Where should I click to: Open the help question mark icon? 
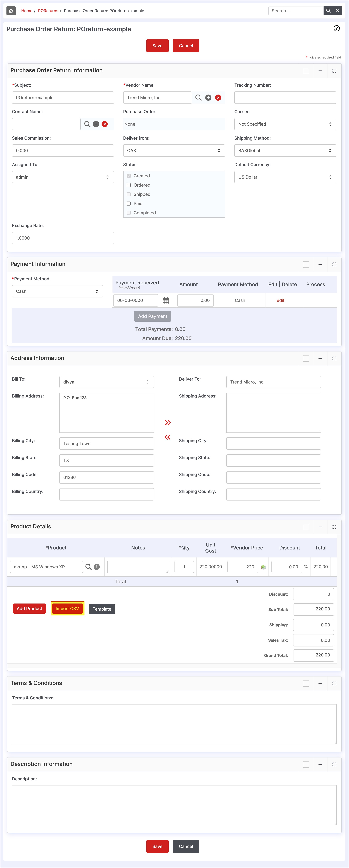click(x=337, y=28)
